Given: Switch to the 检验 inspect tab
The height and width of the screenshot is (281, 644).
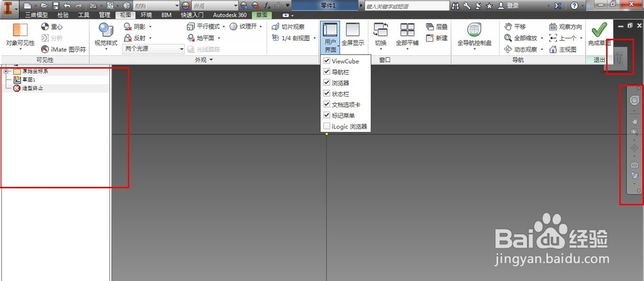Looking at the screenshot, I should coord(63,15).
